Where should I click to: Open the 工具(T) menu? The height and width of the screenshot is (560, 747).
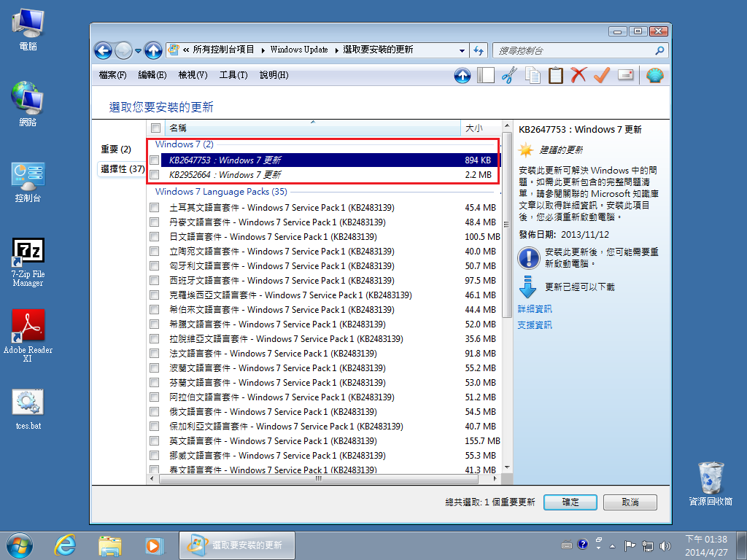[x=233, y=75]
